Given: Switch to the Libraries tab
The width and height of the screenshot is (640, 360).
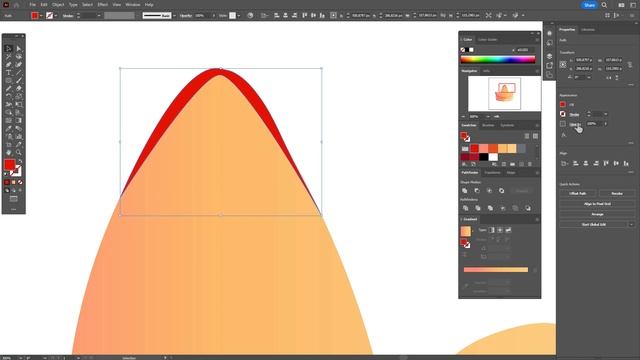Looking at the screenshot, I should (588, 30).
